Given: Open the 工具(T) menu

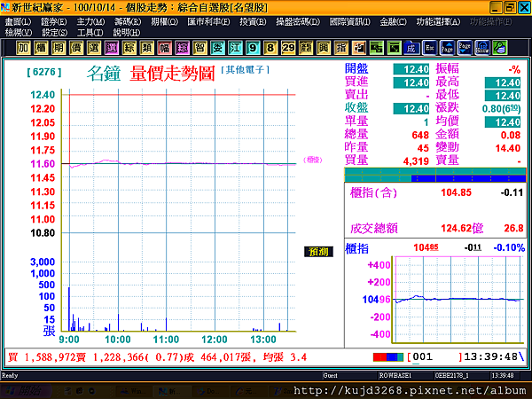Looking at the screenshot, I should click(90, 33).
